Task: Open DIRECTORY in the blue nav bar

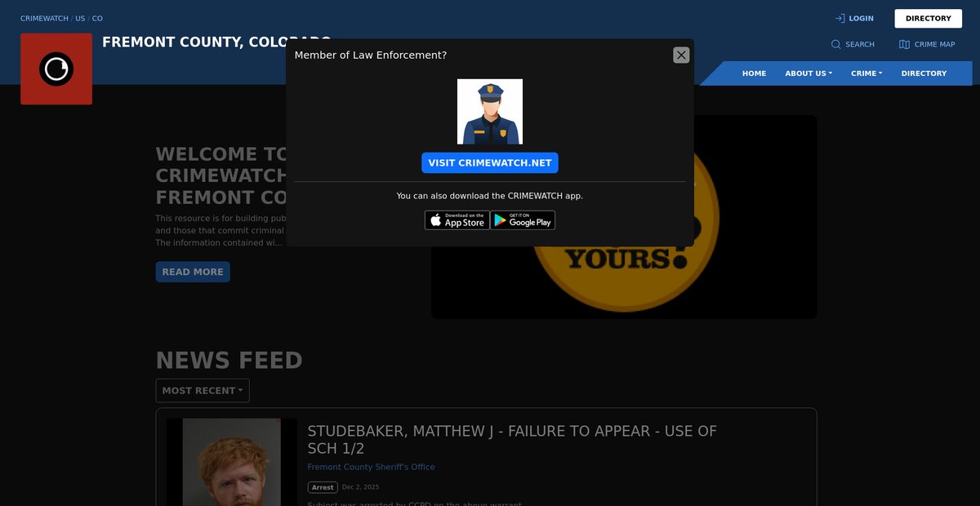Action: (924, 73)
